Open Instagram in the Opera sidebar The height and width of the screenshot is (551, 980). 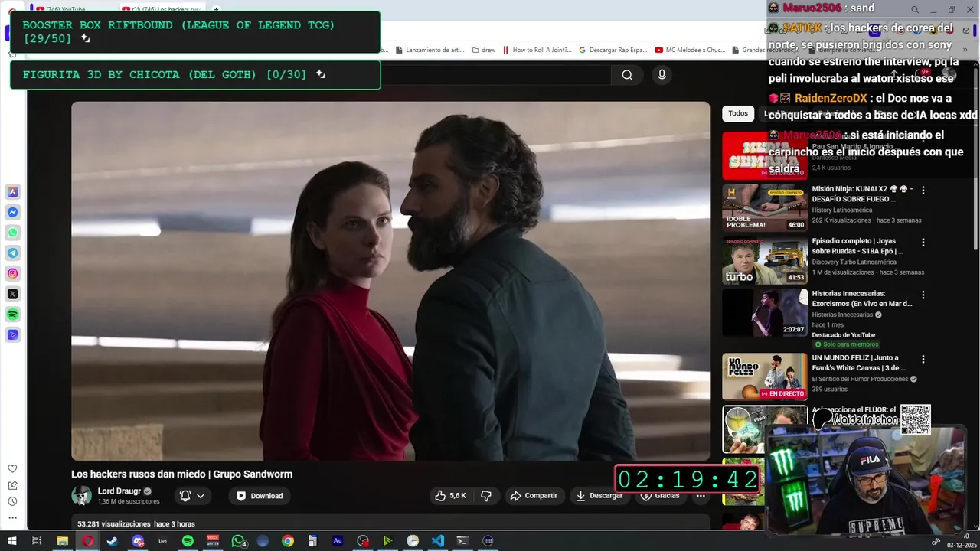[13, 273]
